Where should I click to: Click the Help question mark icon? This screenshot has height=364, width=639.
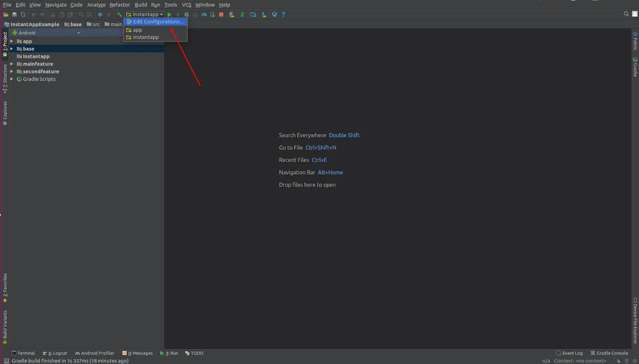click(284, 15)
